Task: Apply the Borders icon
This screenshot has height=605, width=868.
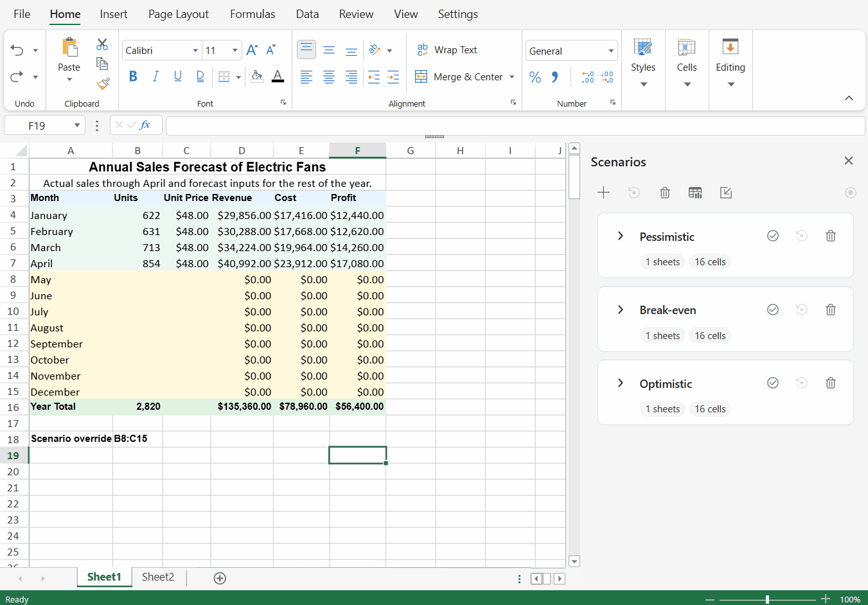Action: tap(224, 77)
